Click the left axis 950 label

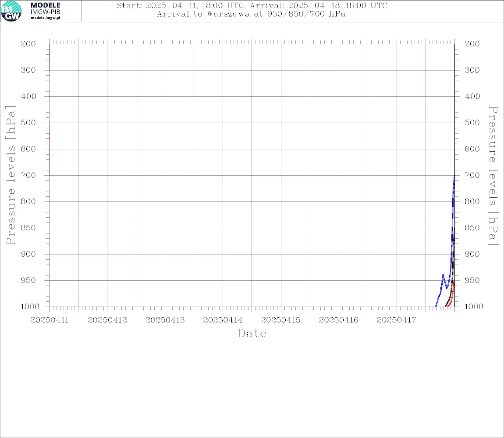[x=28, y=280]
